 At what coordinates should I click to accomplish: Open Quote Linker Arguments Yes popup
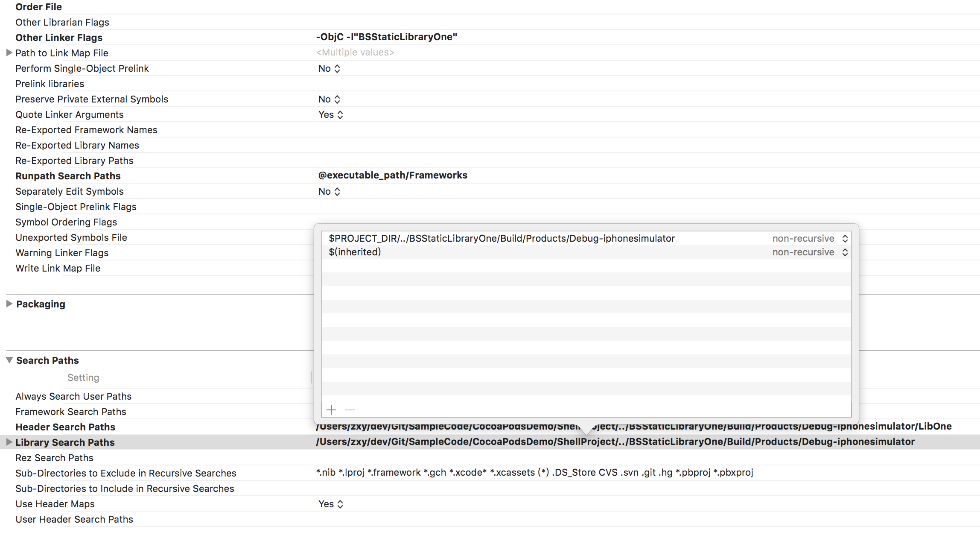tap(331, 114)
